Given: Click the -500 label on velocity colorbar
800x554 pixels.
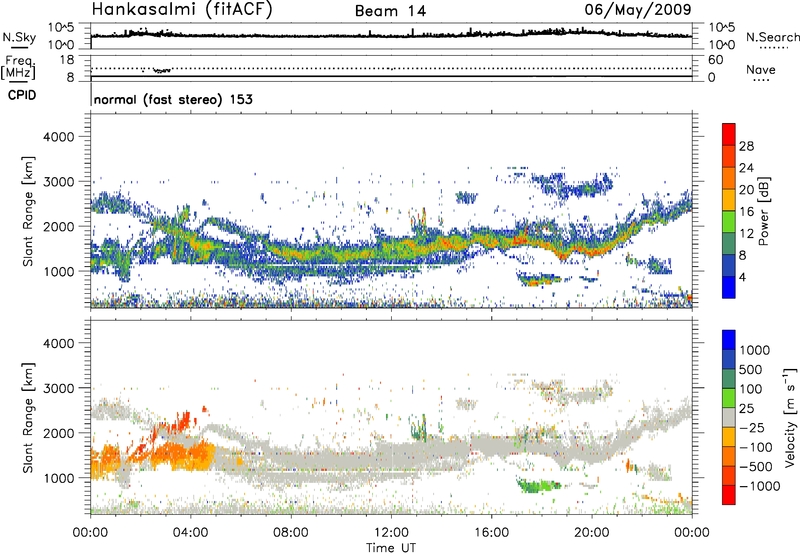Looking at the screenshot, I should coord(756,467).
